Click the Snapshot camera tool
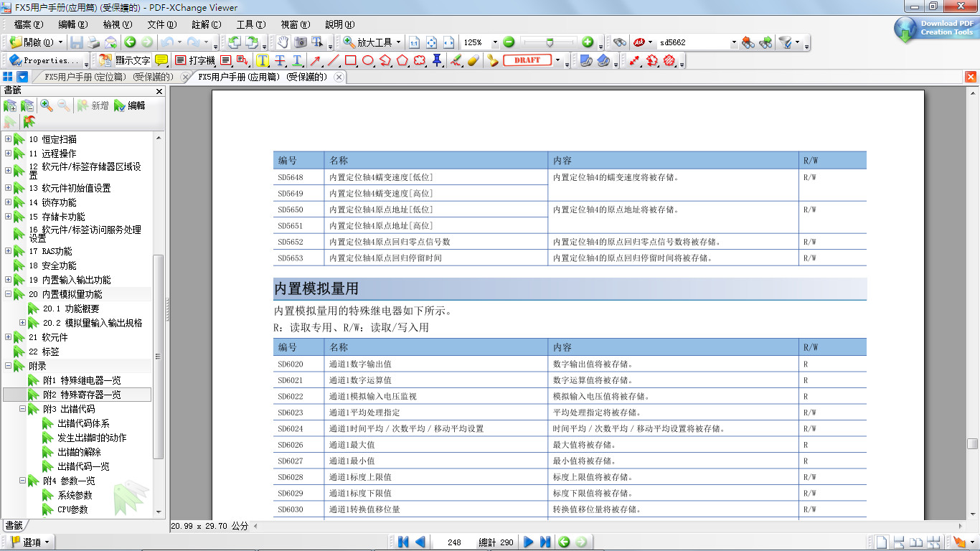This screenshot has width=980, height=551. point(301,42)
